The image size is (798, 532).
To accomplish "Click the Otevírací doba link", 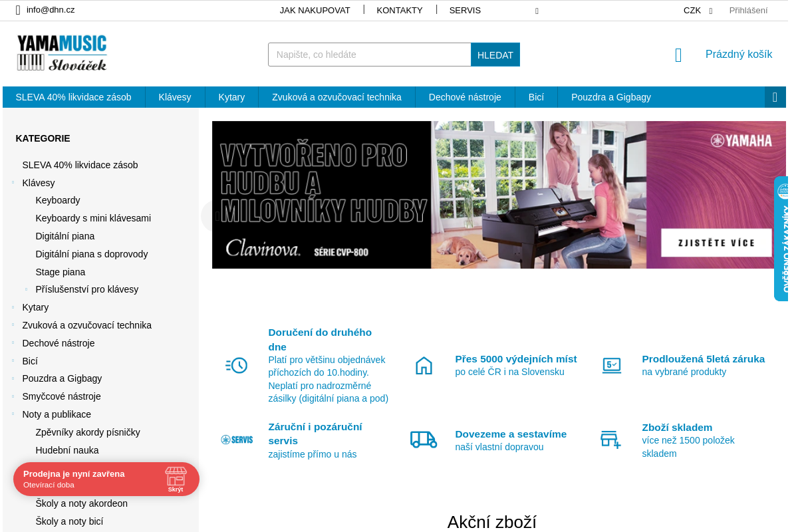I will tap(49, 485).
